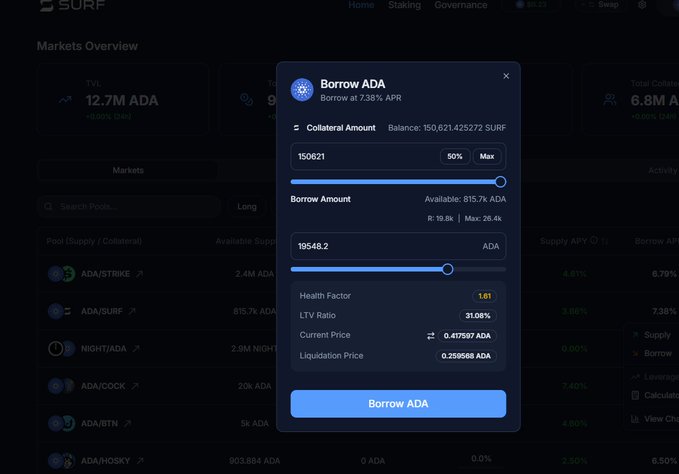Select the Long filter button
This screenshot has height=474, width=679.
(247, 207)
